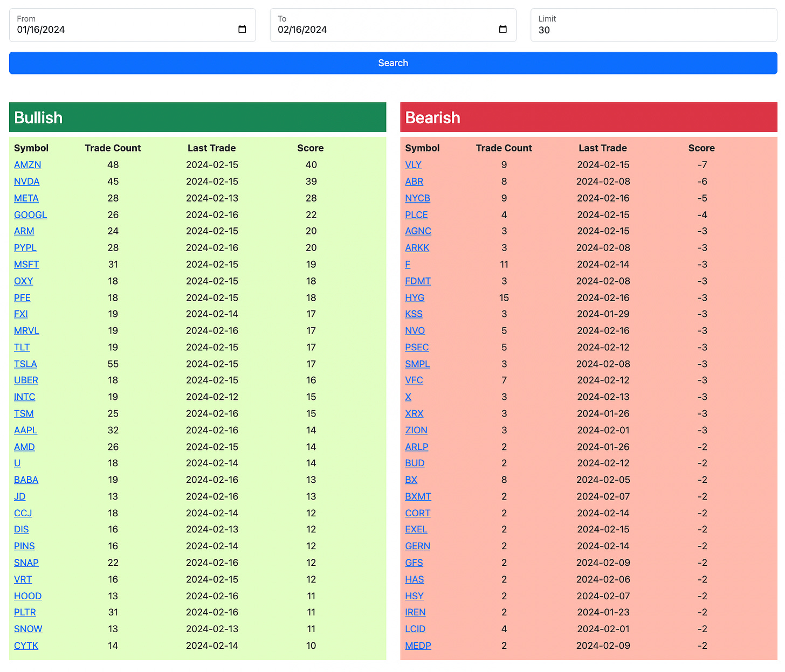Screen dimensions: 785x672
Task: Open the MEDP bearish symbol link
Action: point(418,646)
